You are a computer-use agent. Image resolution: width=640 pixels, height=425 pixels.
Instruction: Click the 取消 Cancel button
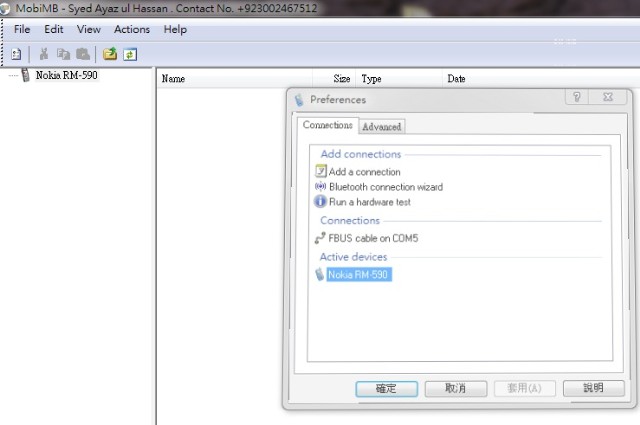coord(456,388)
